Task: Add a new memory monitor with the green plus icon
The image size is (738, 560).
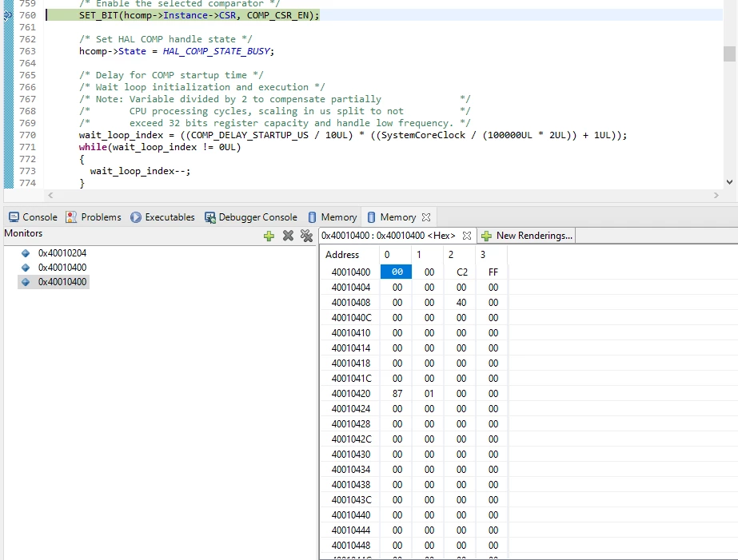Action: 269,236
